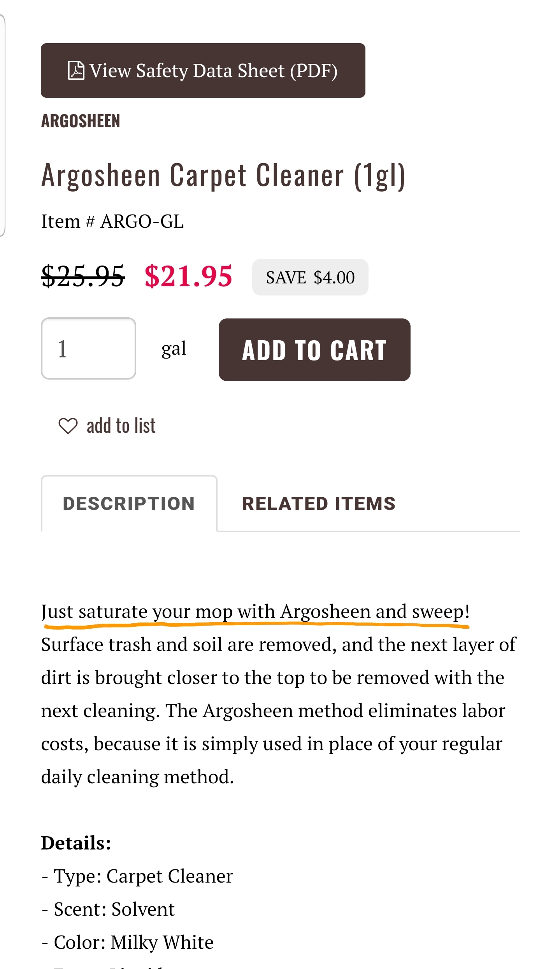Focus the quantity input field
560x969 pixels.
point(88,348)
